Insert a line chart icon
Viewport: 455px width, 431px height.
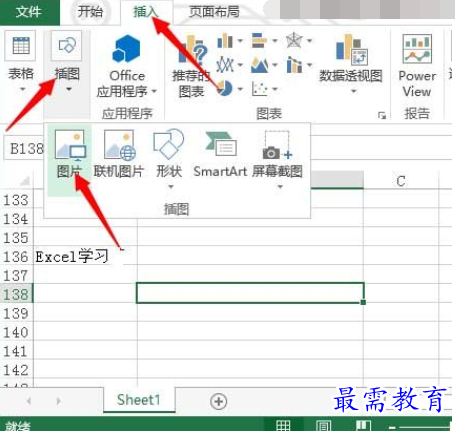pos(225,64)
